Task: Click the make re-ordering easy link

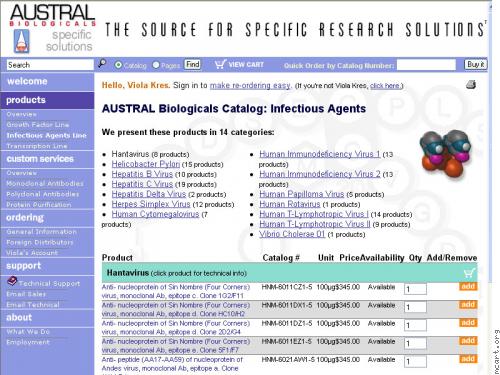Action: click(x=250, y=86)
